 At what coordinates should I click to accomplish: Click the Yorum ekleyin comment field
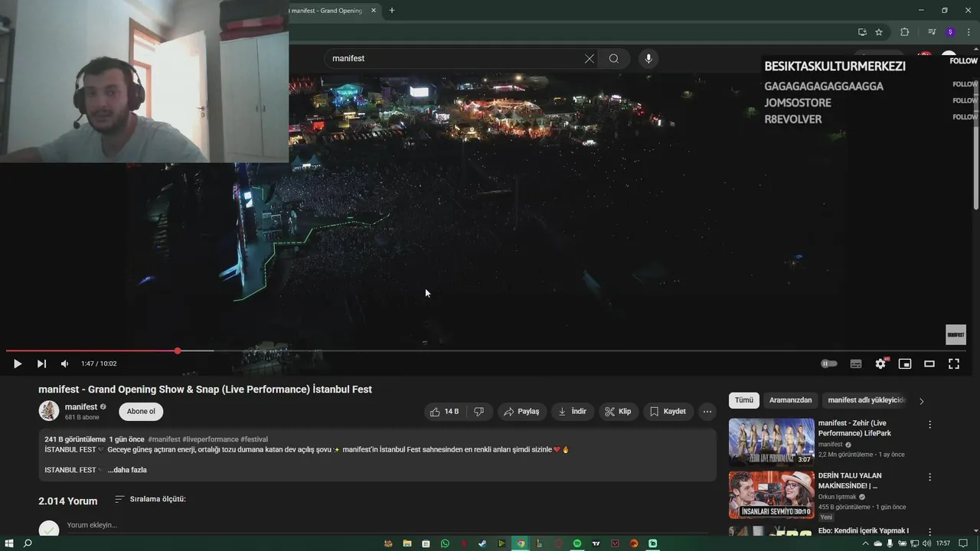tap(92, 525)
